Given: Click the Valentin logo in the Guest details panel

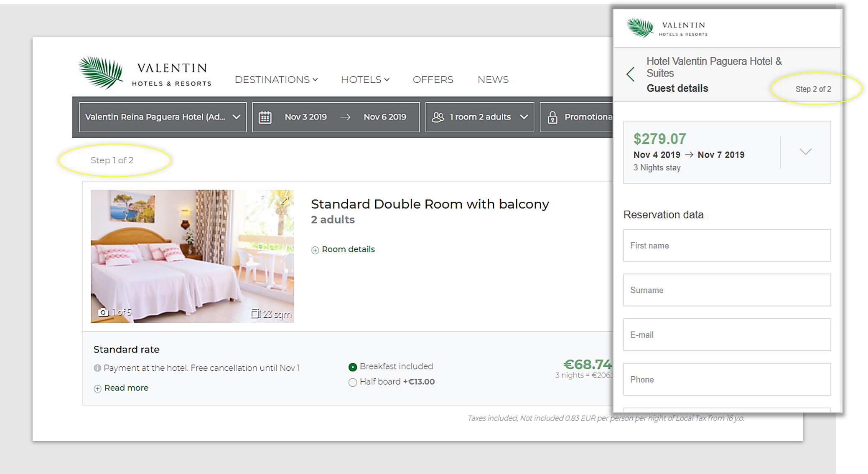Looking at the screenshot, I should tap(667, 28).
